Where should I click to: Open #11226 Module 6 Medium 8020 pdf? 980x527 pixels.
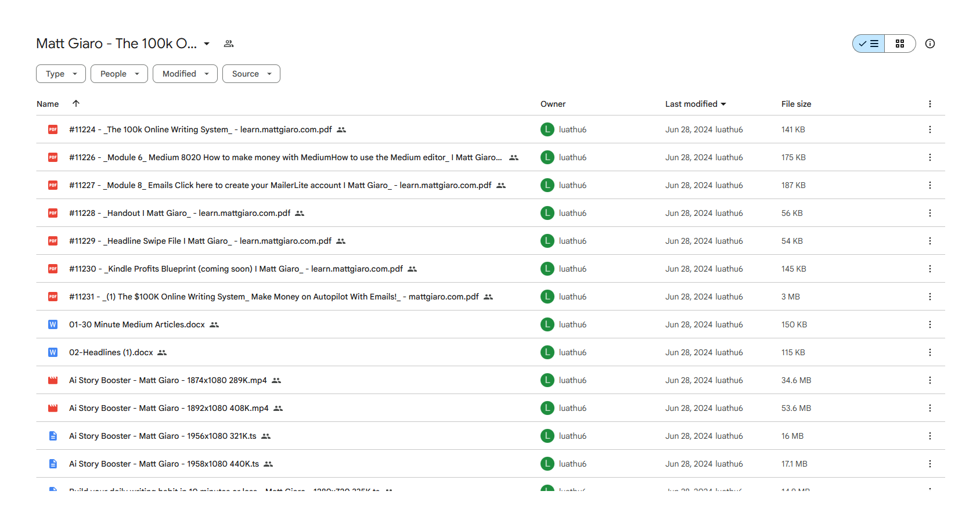pos(286,157)
